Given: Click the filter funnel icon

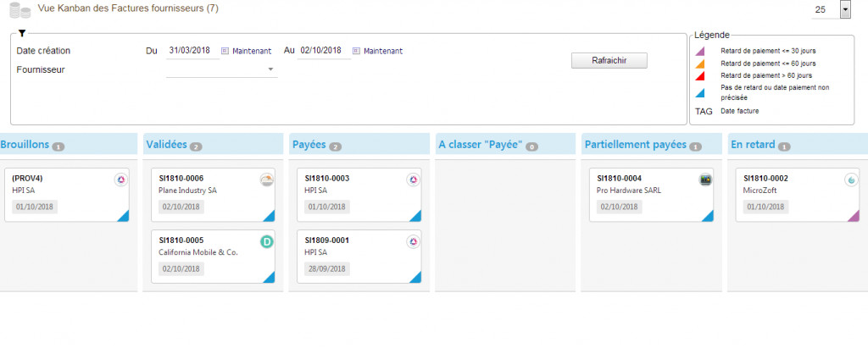Looking at the screenshot, I should [21, 33].
